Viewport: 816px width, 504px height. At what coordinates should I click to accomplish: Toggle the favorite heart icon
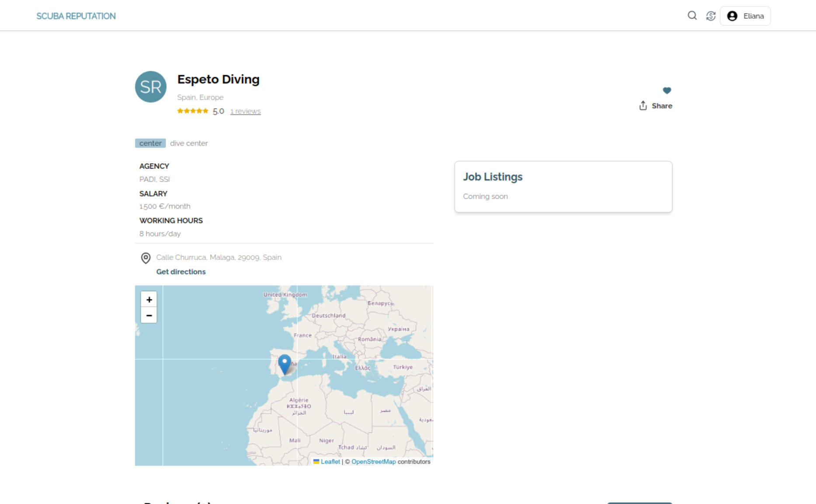pos(667,90)
